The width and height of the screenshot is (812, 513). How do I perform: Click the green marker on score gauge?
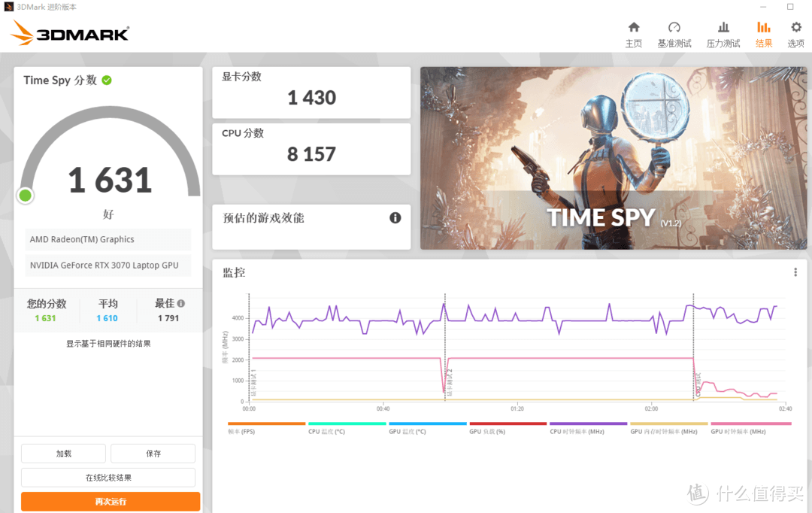click(x=25, y=196)
